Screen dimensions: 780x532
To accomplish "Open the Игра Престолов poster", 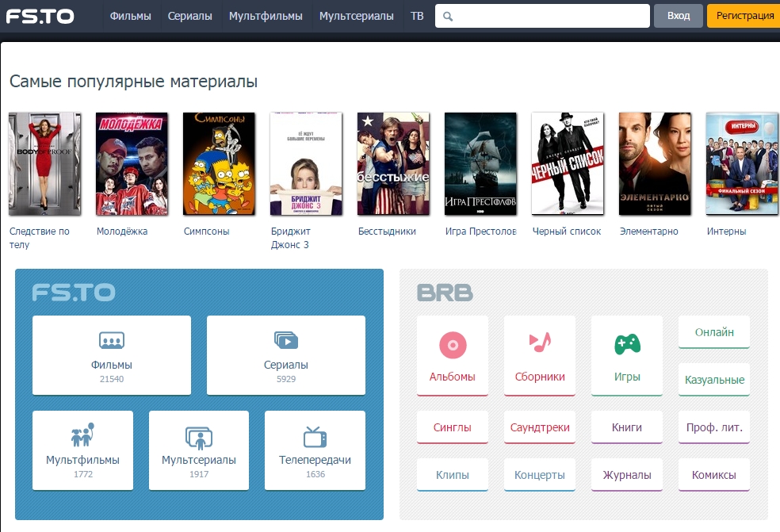I will tap(480, 164).
